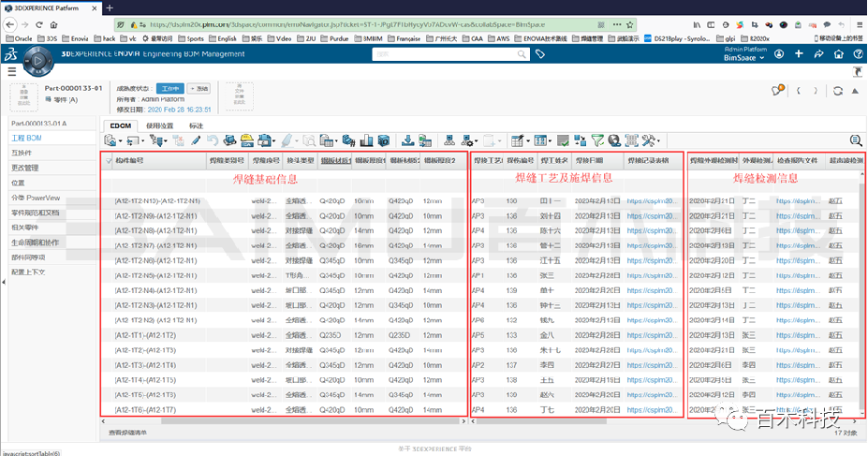The height and width of the screenshot is (456, 868).
Task: Click the tag icon beside search
Action: tap(540, 54)
